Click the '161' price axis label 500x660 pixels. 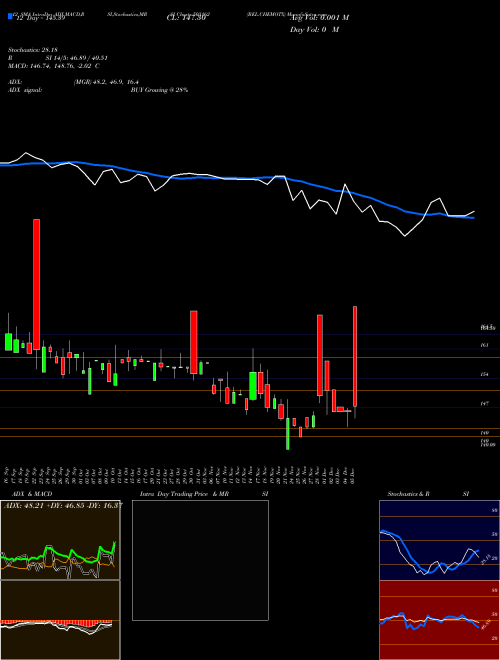(484, 346)
